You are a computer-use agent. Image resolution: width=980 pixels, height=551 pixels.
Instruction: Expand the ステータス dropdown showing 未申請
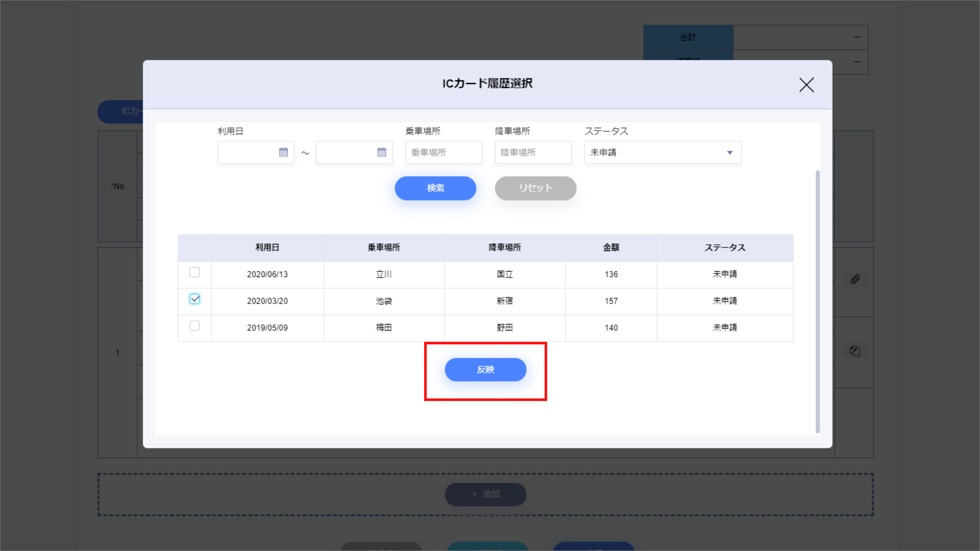click(x=653, y=152)
